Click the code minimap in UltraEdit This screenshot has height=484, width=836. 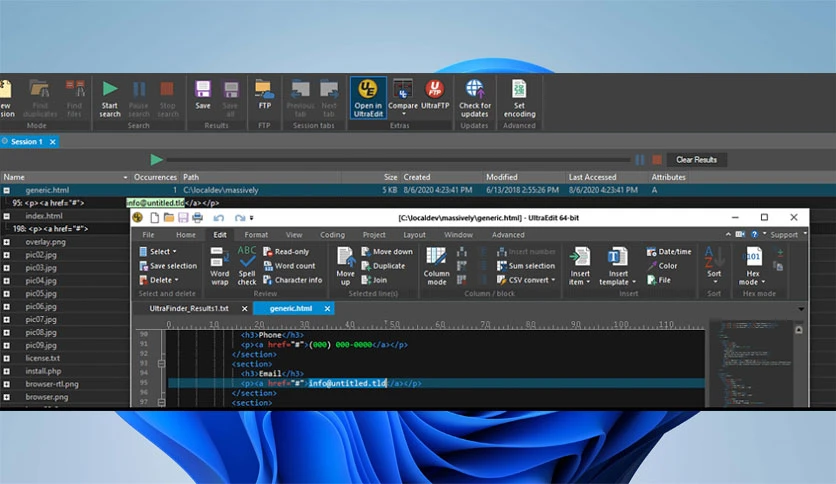click(x=751, y=362)
